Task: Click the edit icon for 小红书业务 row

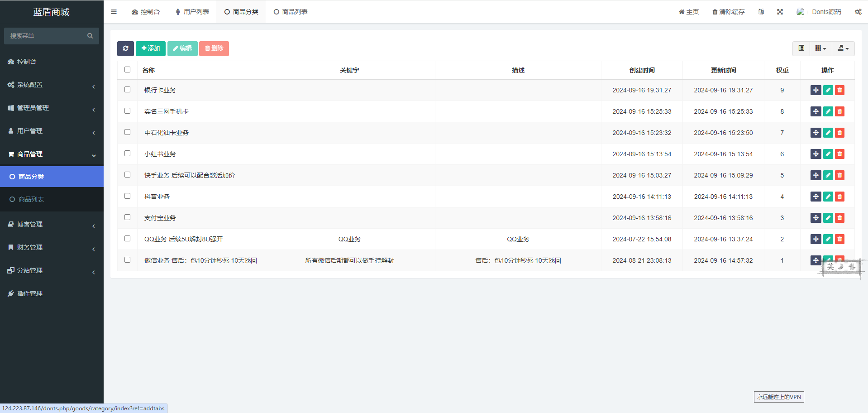Action: (828, 154)
